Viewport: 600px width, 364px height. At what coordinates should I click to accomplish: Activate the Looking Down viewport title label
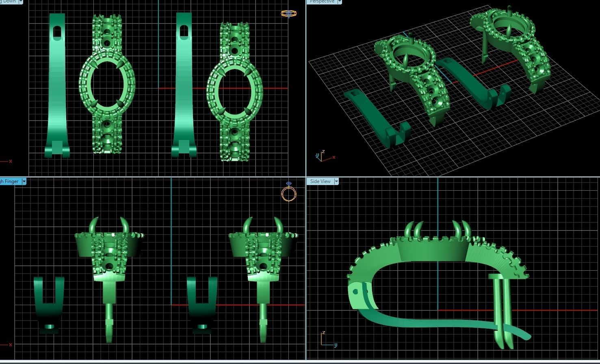(8, 2)
